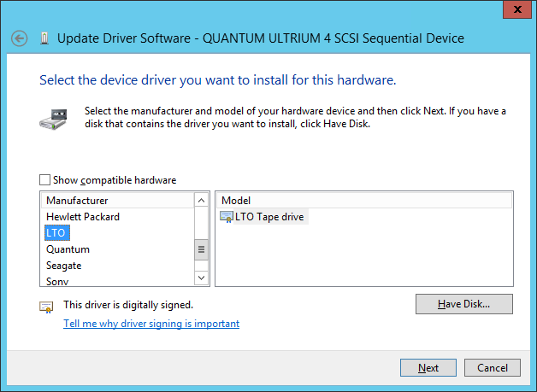The height and width of the screenshot is (392, 537).
Task: Open Have Disk dialog
Action: [464, 304]
